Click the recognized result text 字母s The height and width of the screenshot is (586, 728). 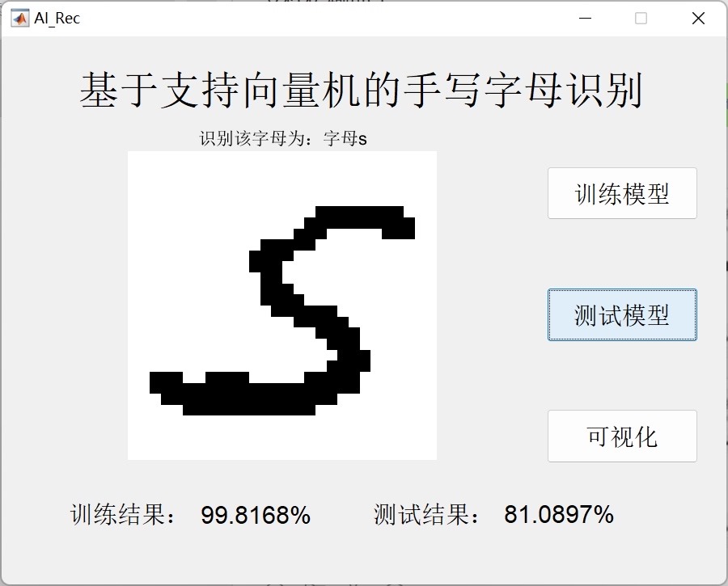345,138
